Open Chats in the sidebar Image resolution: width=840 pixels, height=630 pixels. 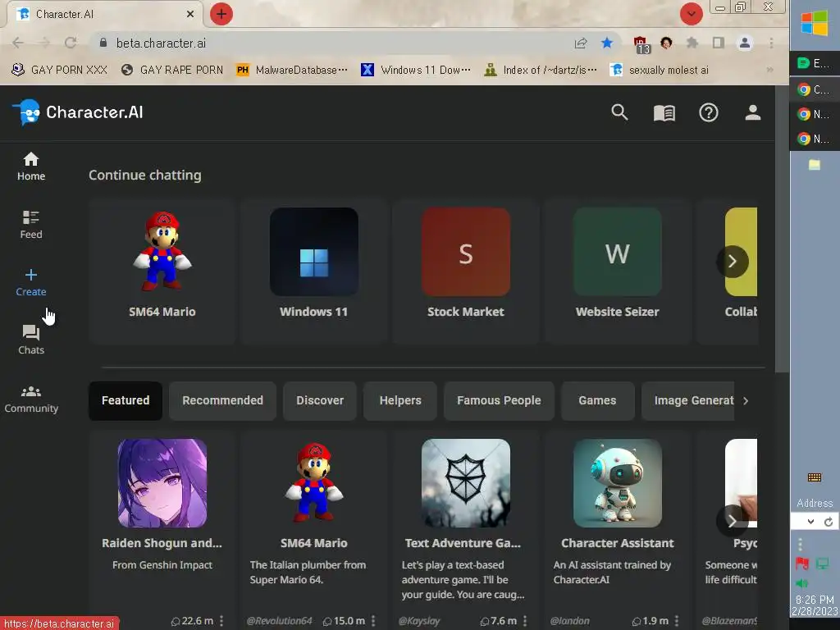[31, 340]
